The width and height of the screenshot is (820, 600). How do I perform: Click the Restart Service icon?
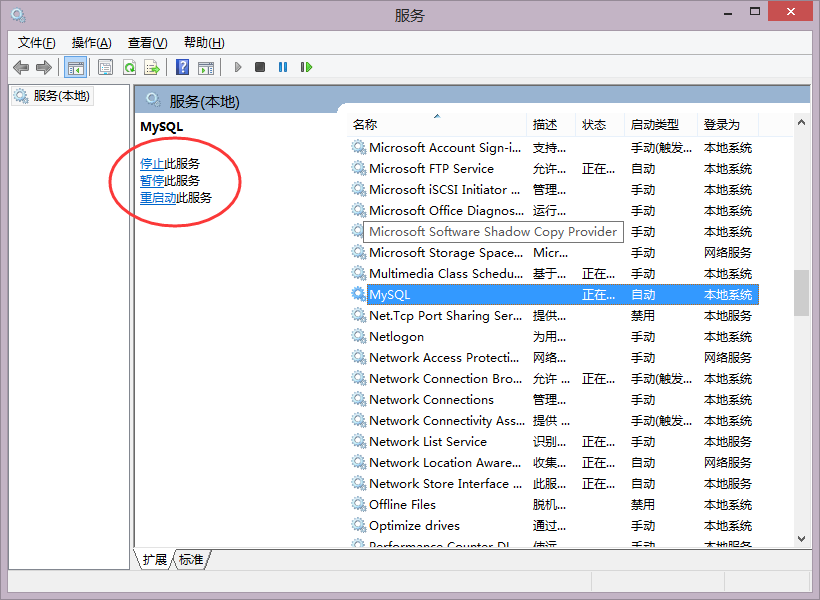pyautogui.click(x=306, y=67)
